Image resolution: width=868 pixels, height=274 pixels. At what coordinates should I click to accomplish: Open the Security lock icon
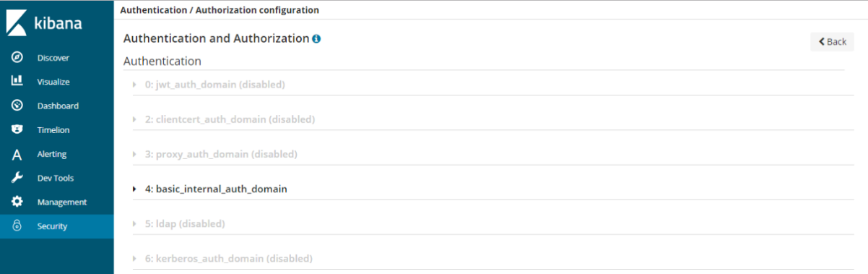(17, 226)
